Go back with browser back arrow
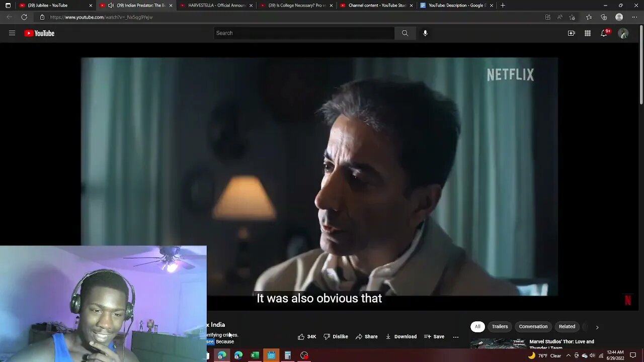 pos(9,17)
